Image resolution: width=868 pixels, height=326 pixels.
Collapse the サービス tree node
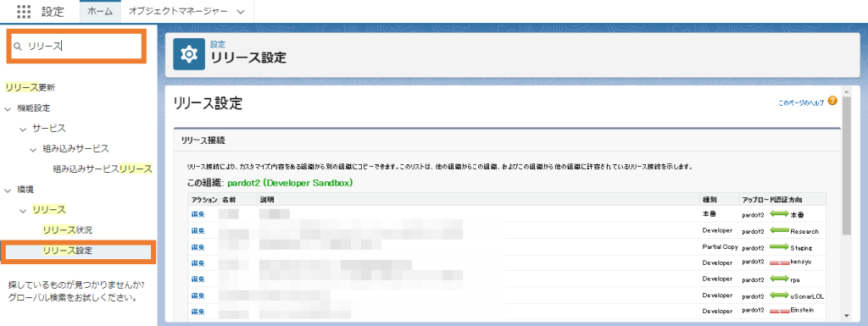tap(23, 130)
